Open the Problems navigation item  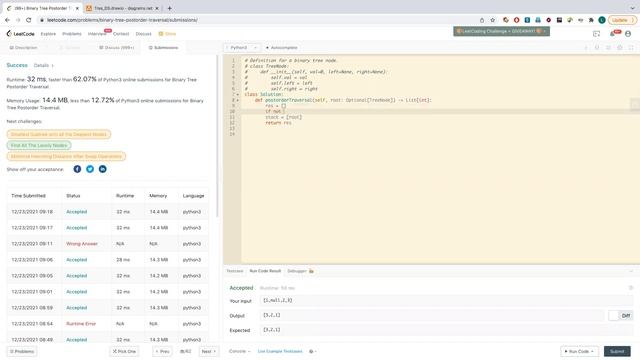[x=72, y=34]
